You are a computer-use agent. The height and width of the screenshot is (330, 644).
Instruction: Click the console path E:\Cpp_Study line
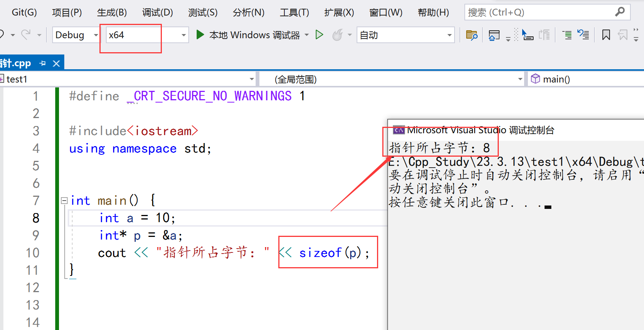(516, 162)
